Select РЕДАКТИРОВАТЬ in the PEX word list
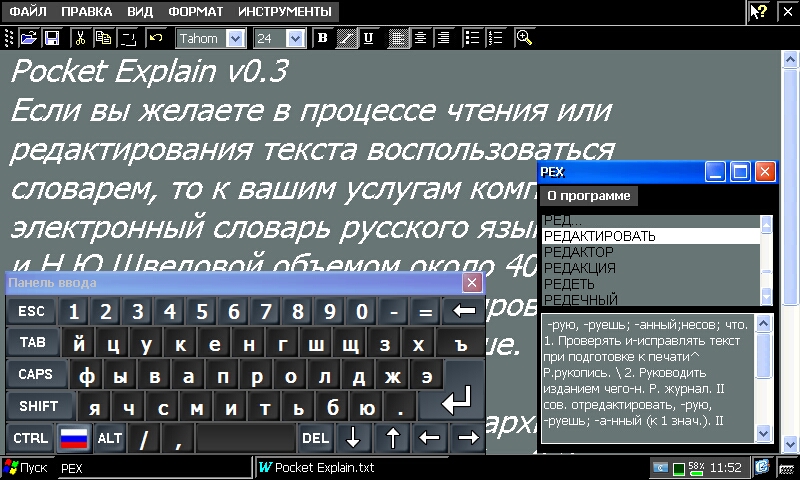 (x=651, y=236)
